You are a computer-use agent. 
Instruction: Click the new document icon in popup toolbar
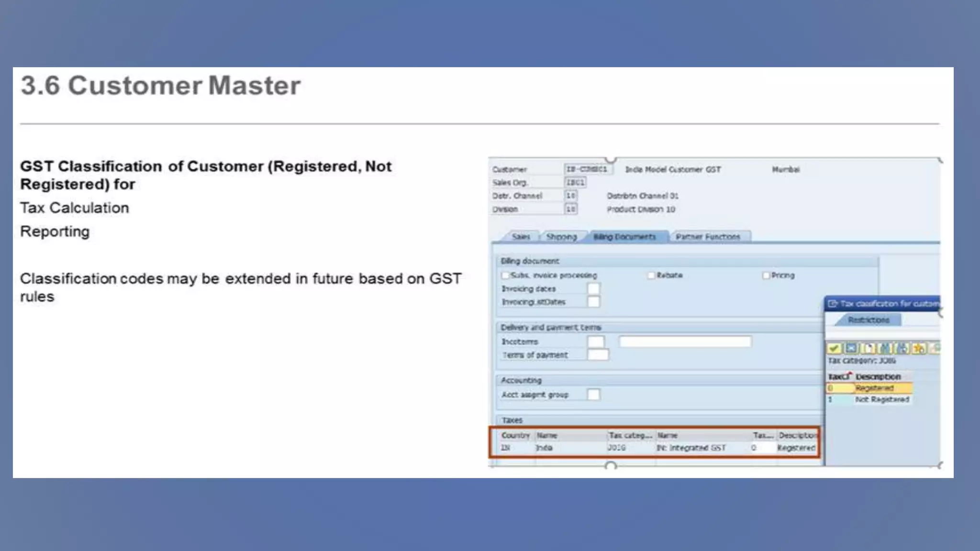869,349
